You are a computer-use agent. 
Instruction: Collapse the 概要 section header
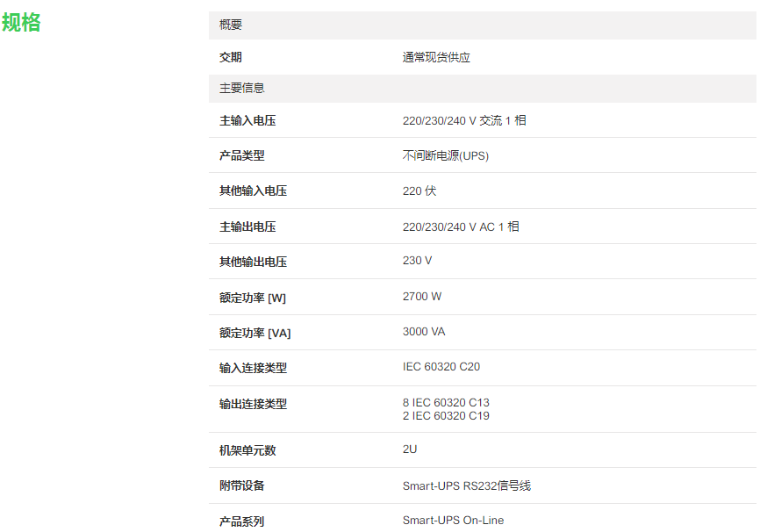231,25
